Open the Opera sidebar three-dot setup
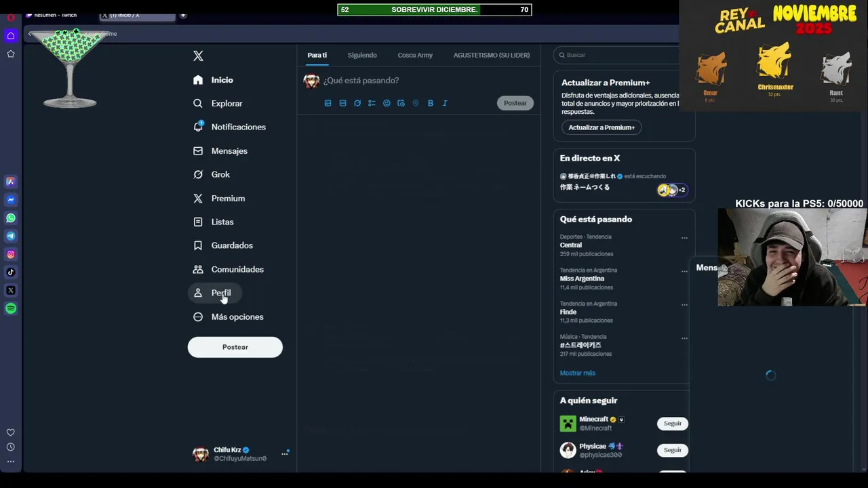Viewport: 868px width, 488px height. point(11,462)
